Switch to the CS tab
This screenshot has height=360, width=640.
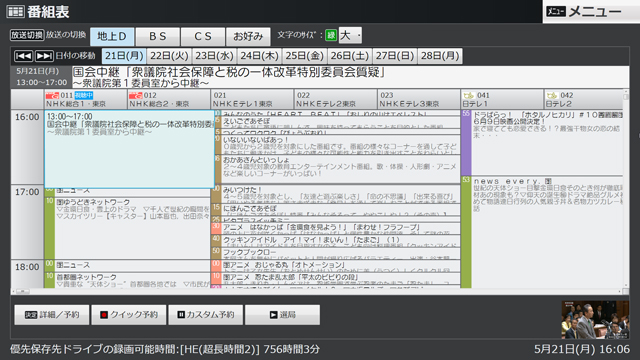203,37
